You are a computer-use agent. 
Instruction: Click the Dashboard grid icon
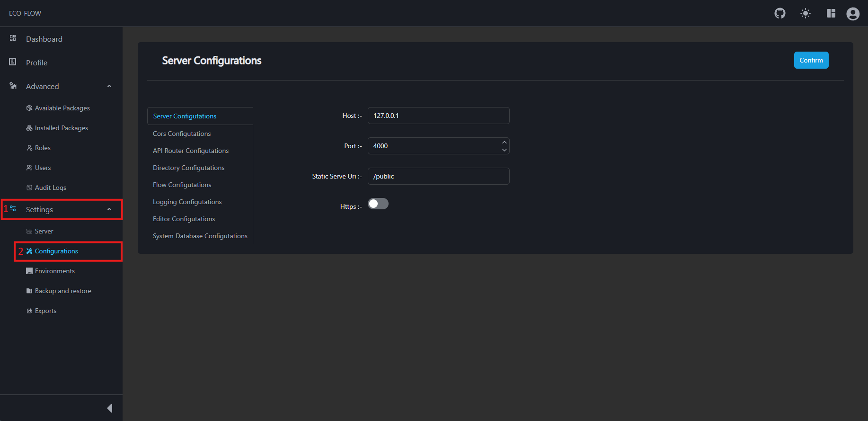[13, 38]
